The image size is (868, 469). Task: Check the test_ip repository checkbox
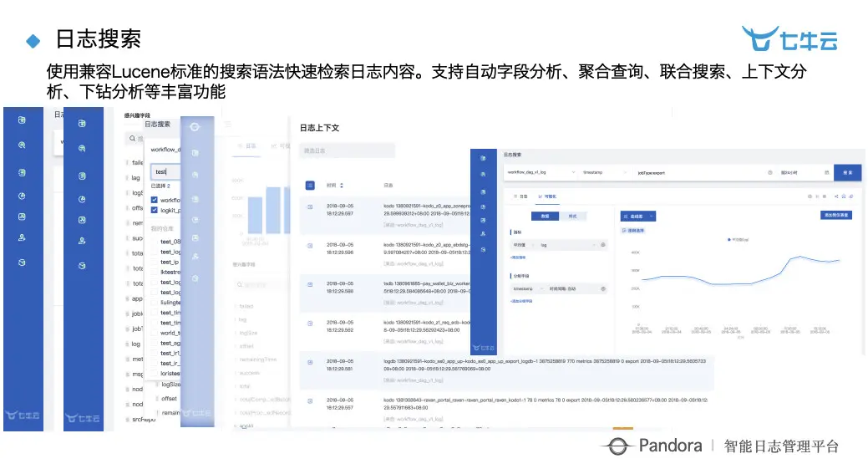[x=155, y=262]
